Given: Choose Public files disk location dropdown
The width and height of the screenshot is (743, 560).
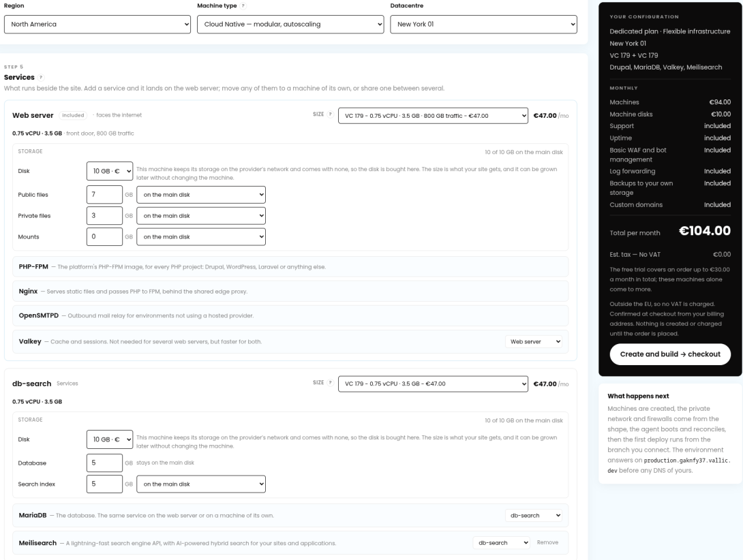Looking at the screenshot, I should point(201,195).
